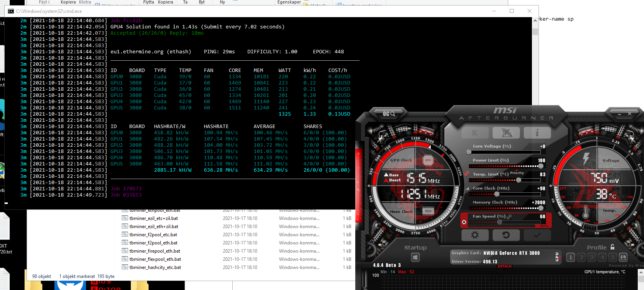Click 'NVIDIA GeForce RTX 3080' graphics card label

click(x=511, y=253)
